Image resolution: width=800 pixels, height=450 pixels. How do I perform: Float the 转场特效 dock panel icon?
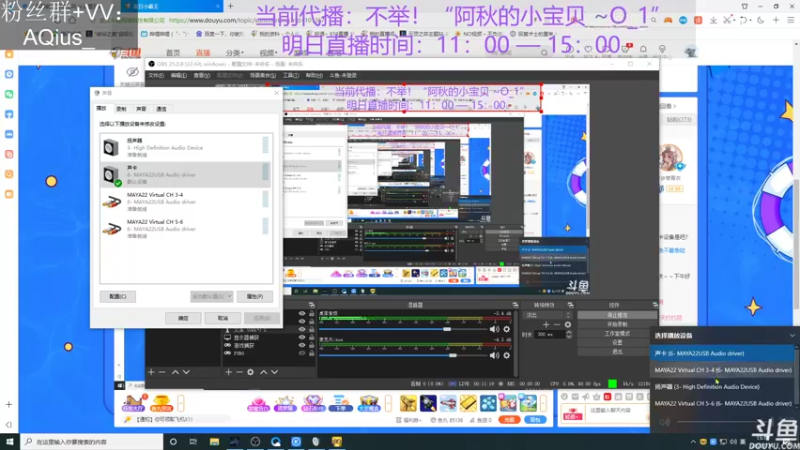[x=570, y=305]
